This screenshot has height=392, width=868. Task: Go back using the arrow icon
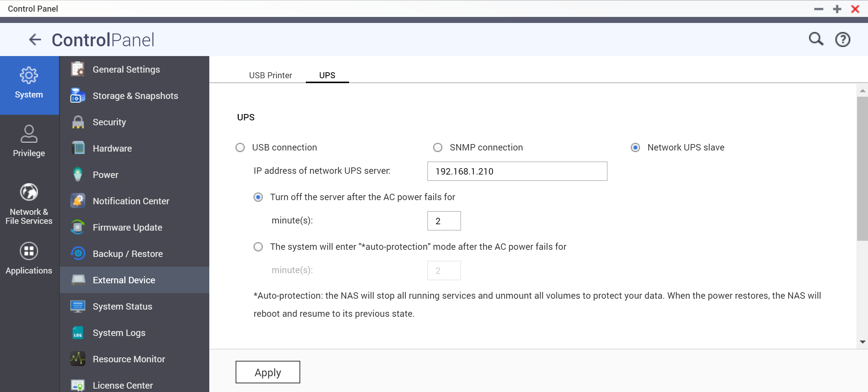coord(35,40)
